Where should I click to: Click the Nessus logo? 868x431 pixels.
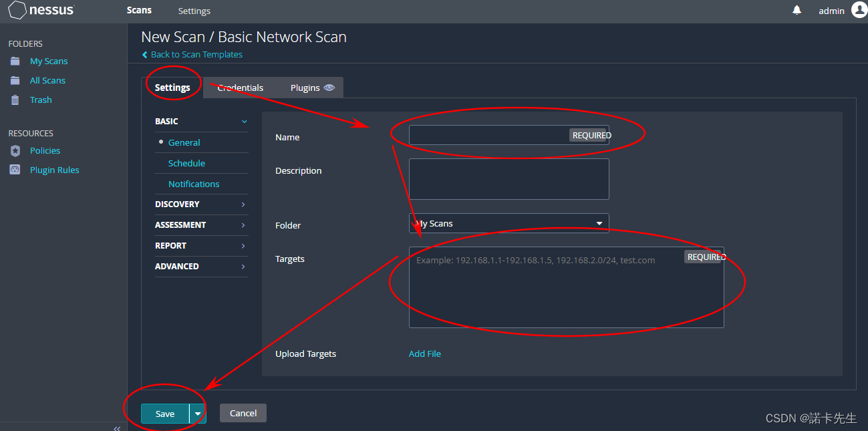point(41,10)
